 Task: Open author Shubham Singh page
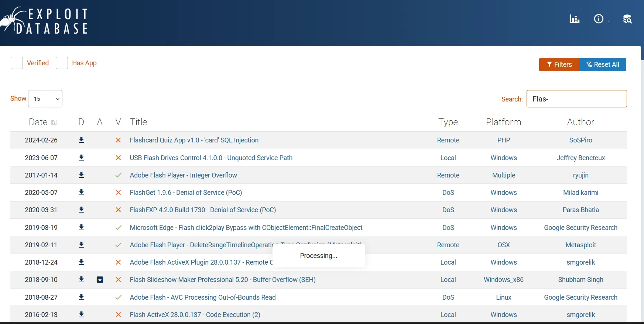pyautogui.click(x=581, y=280)
